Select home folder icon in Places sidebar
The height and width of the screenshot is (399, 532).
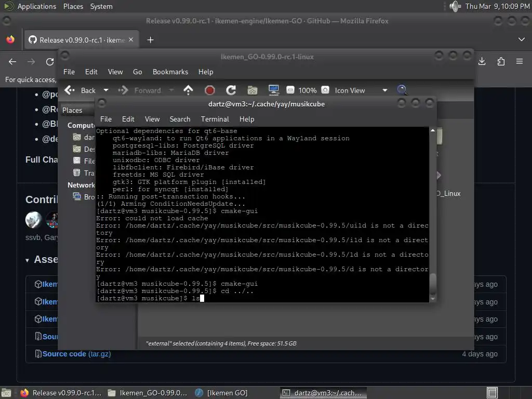tap(77, 137)
